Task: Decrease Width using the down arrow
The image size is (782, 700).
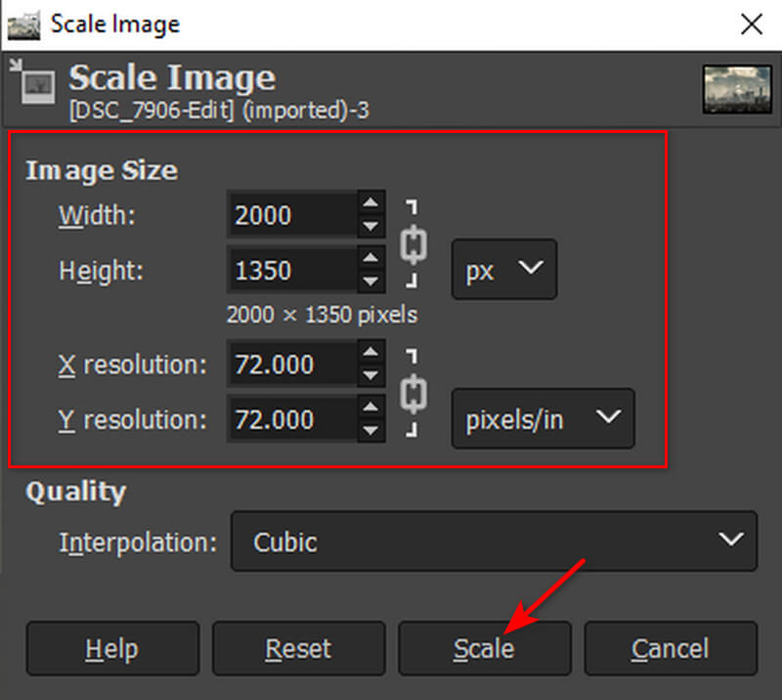Action: click(x=369, y=226)
